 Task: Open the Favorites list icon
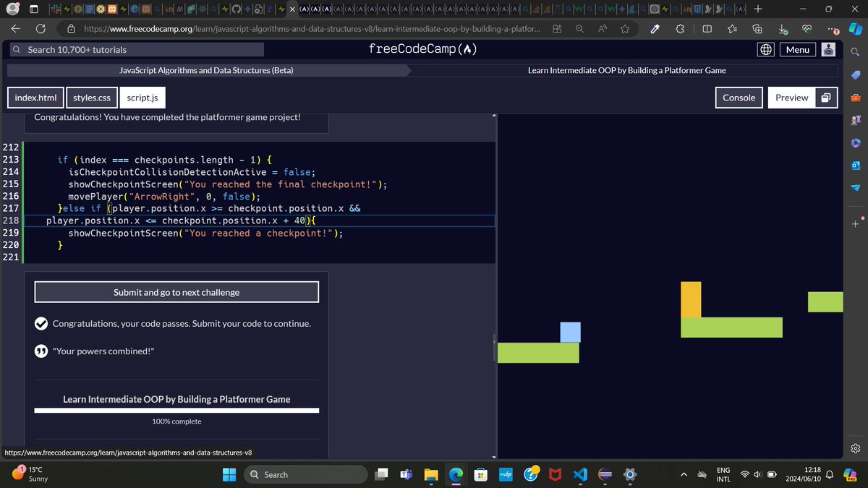pyautogui.click(x=732, y=29)
